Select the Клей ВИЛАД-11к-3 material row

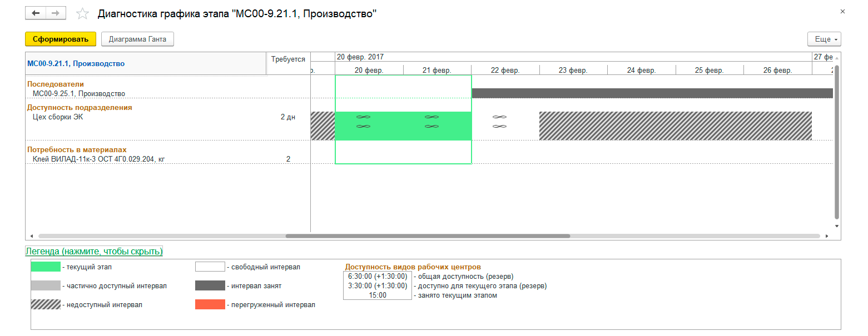[99, 159]
